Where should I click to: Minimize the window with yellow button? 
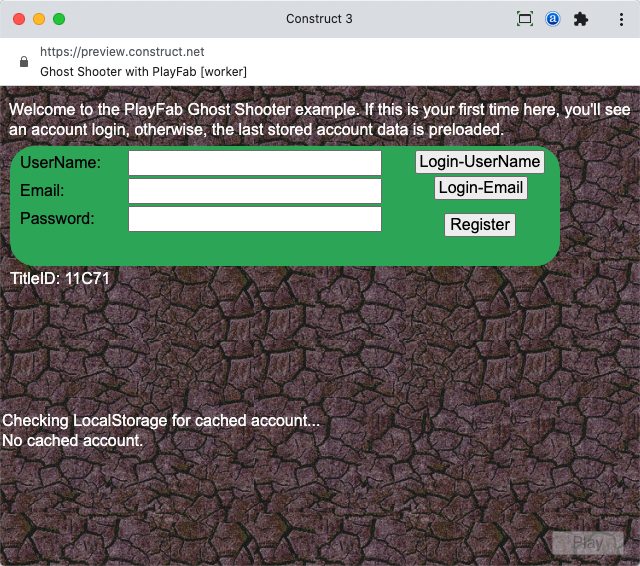point(39,19)
